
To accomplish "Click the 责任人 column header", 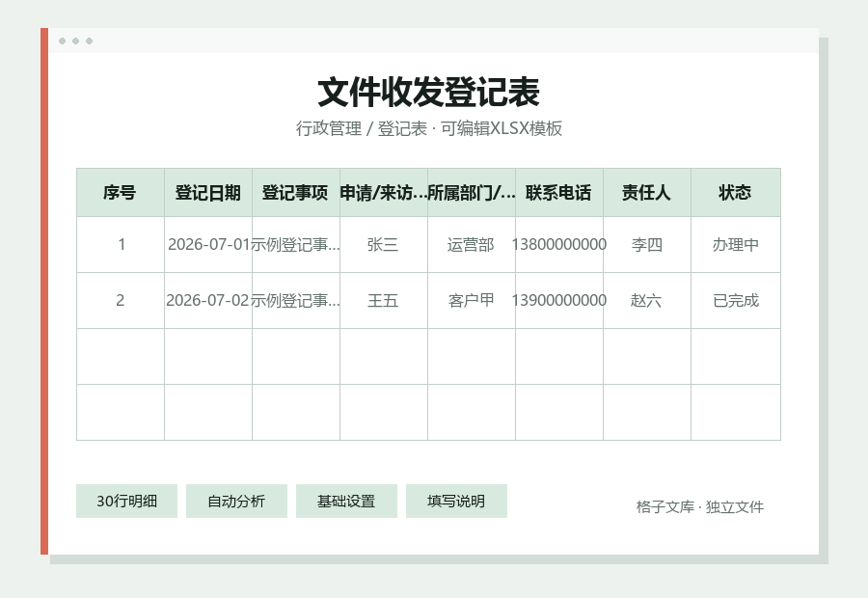I will (646, 193).
